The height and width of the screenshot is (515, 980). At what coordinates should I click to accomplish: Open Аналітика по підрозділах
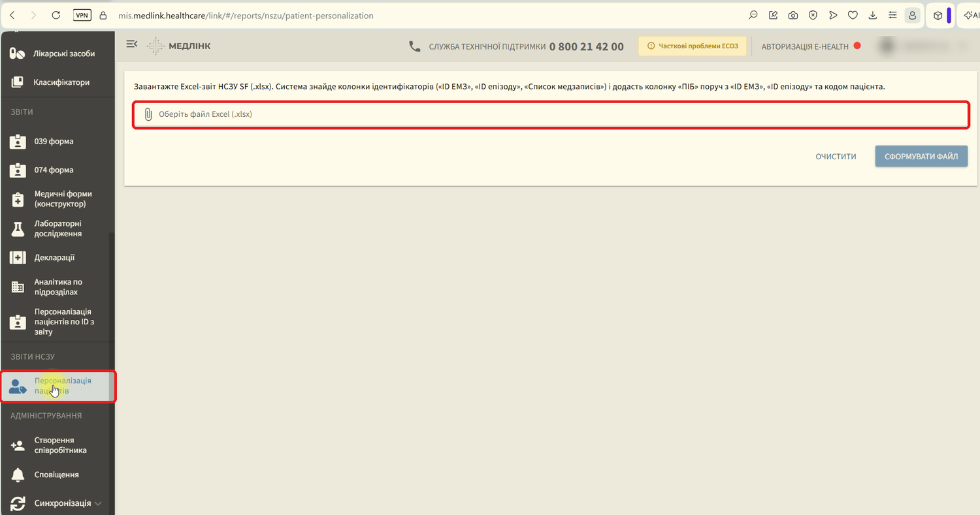tap(57, 287)
